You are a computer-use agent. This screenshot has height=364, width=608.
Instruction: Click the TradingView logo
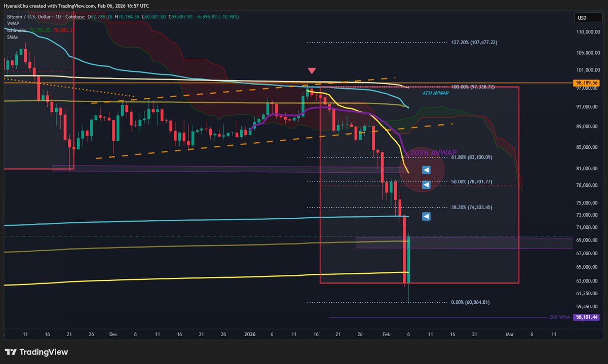(x=36, y=352)
